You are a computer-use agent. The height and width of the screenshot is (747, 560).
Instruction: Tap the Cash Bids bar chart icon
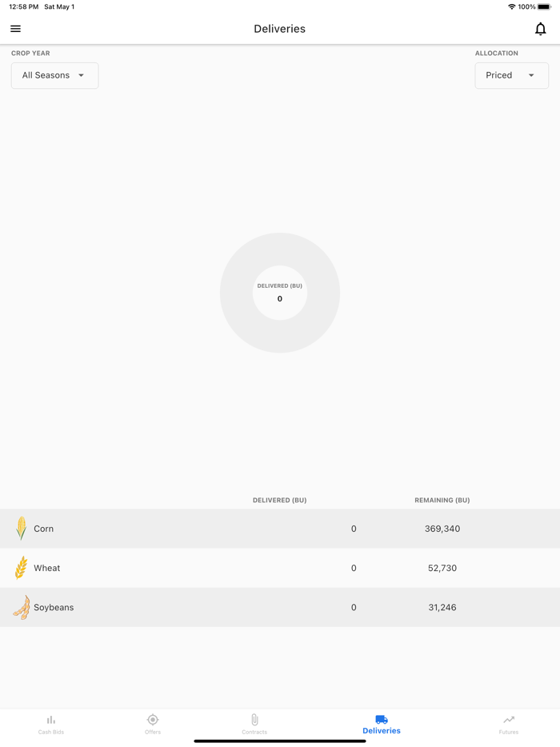point(51,720)
